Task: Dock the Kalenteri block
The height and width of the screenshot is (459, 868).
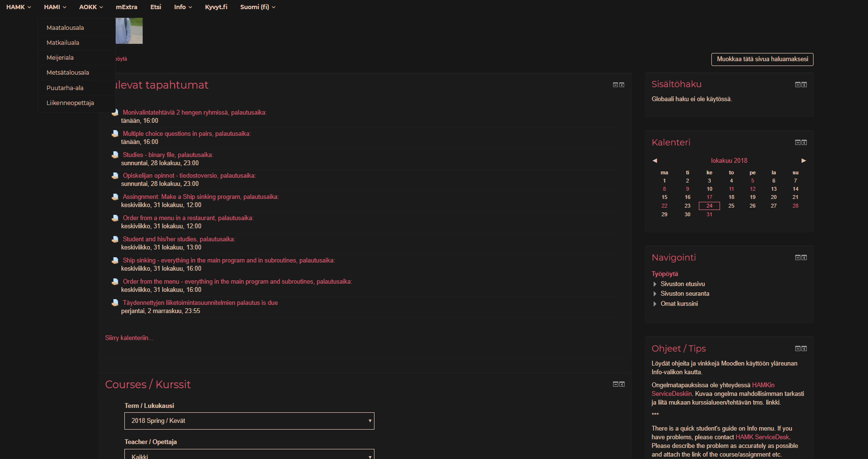Action: point(804,143)
